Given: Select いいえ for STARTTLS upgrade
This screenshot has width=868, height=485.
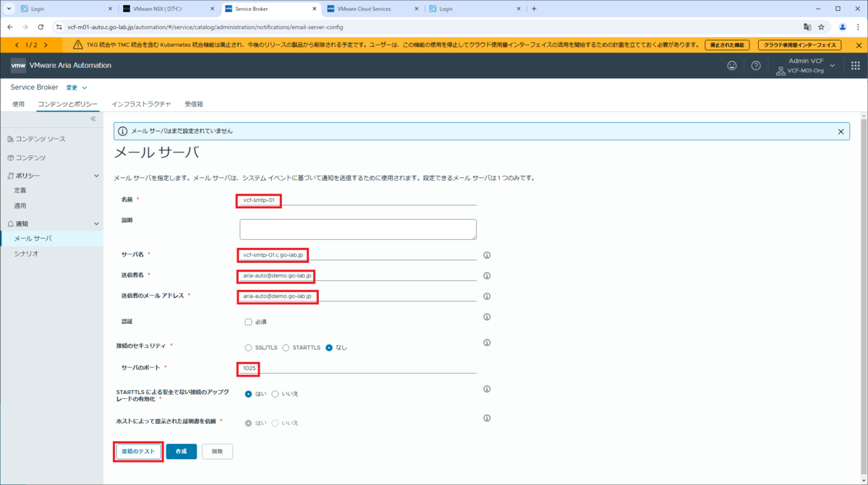Looking at the screenshot, I should [275, 394].
